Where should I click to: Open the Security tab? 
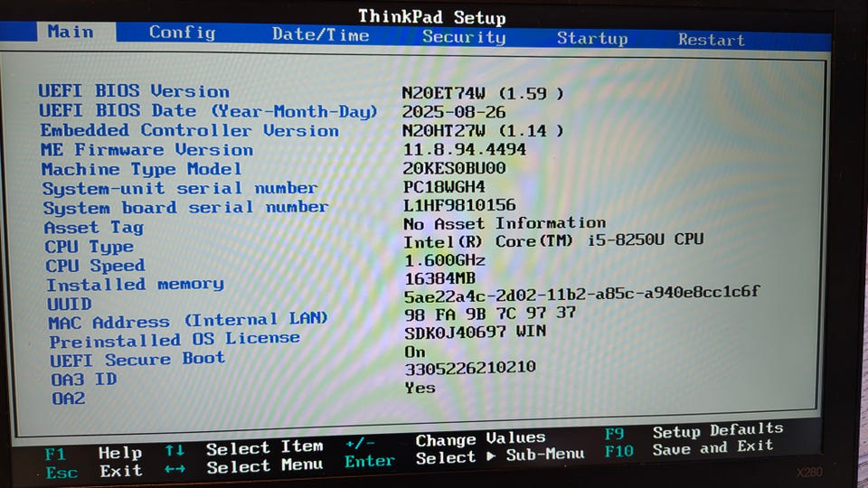pos(464,37)
